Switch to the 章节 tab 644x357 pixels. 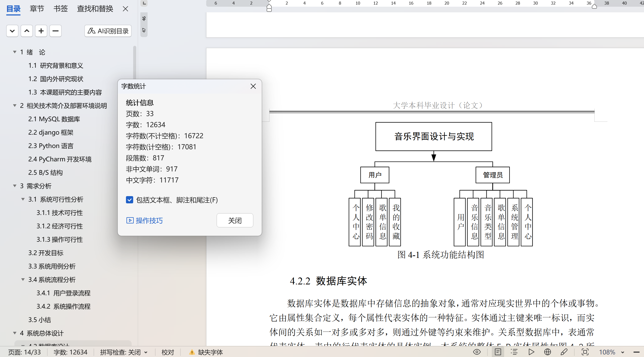(x=37, y=9)
